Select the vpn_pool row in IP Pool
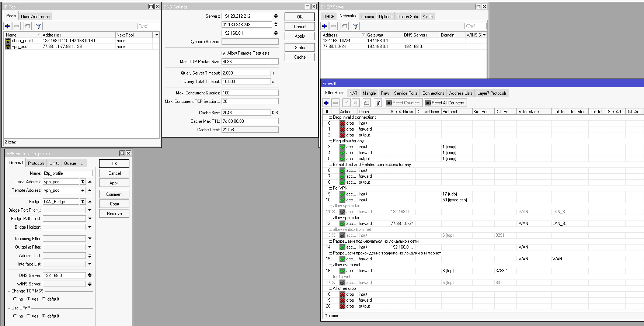 pos(81,46)
